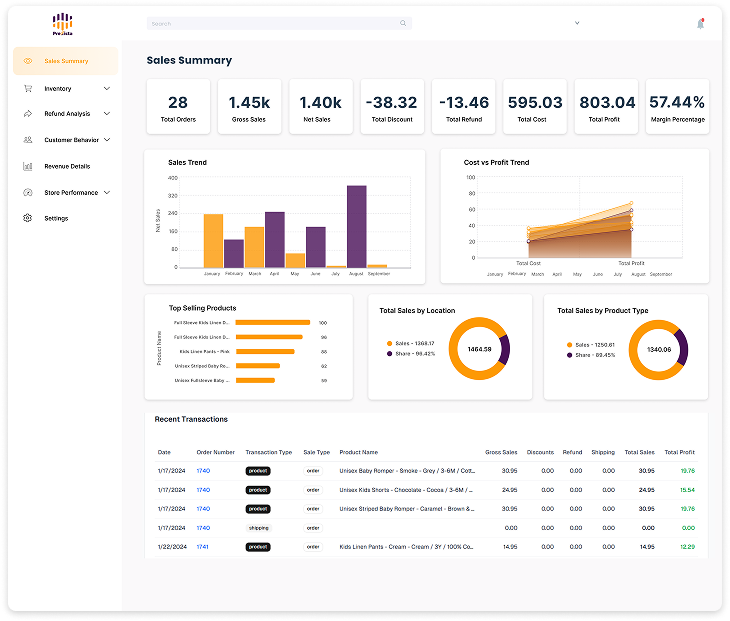Click the purple segment of Location donut chart
This screenshot has height=621, width=730.
pyautogui.click(x=505, y=348)
